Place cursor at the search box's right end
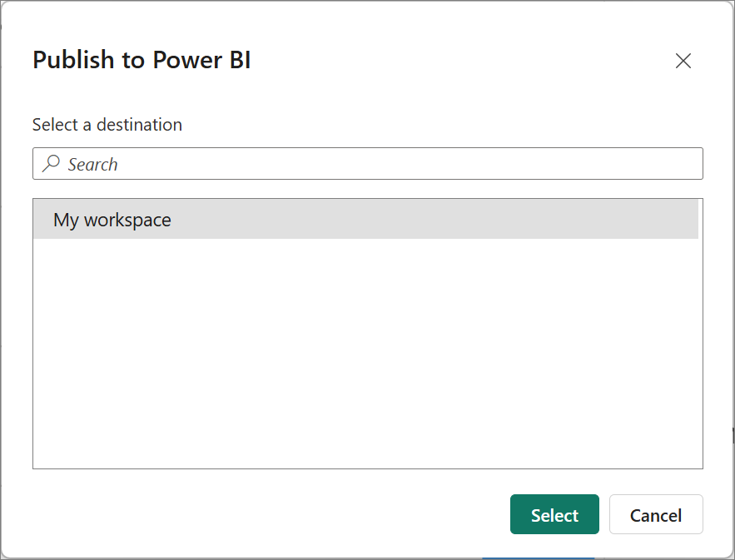Viewport: 735px width, 560px height. 680,164
